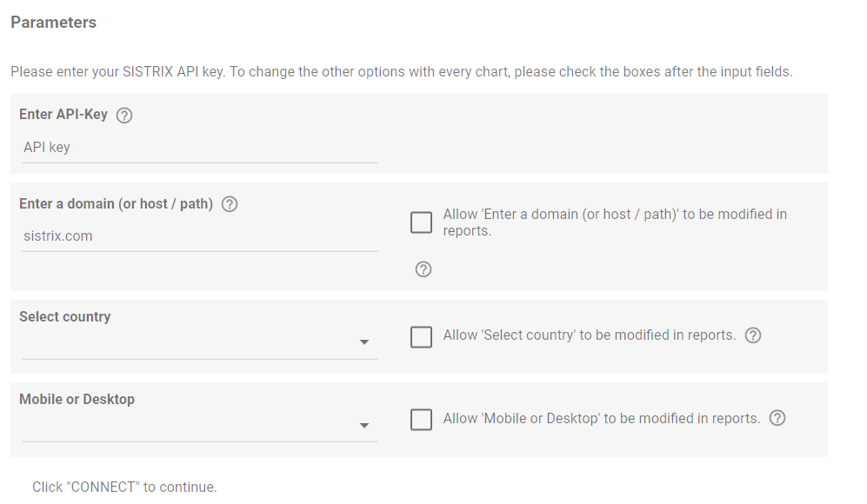Click the 'Enter API-Key' label text
Viewport: 867px width, 504px height.
pyautogui.click(x=63, y=115)
